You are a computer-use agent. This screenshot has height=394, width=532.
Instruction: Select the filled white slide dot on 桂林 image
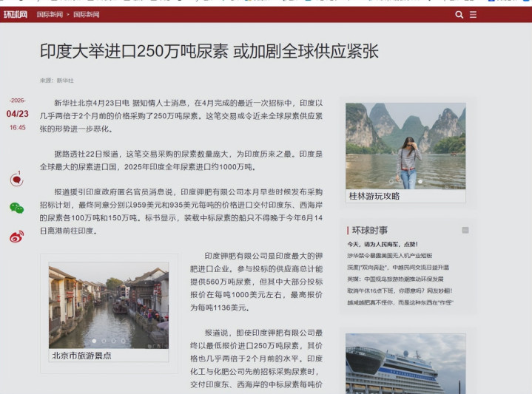420,182
